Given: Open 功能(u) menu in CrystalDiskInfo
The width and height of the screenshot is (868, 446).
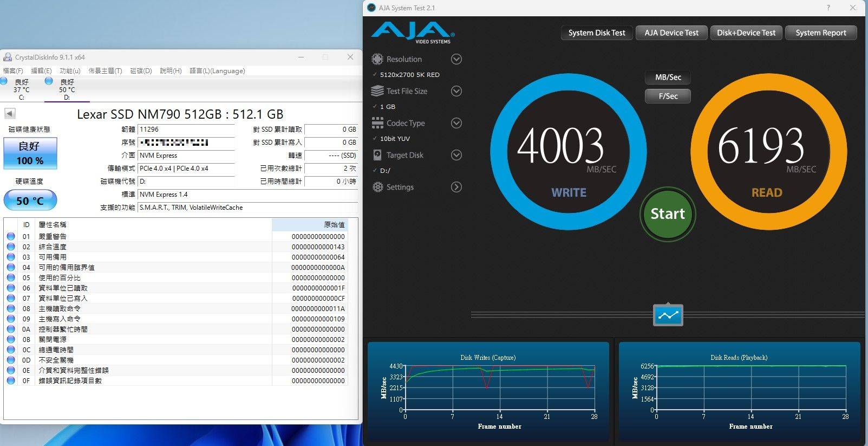Looking at the screenshot, I should (70, 71).
